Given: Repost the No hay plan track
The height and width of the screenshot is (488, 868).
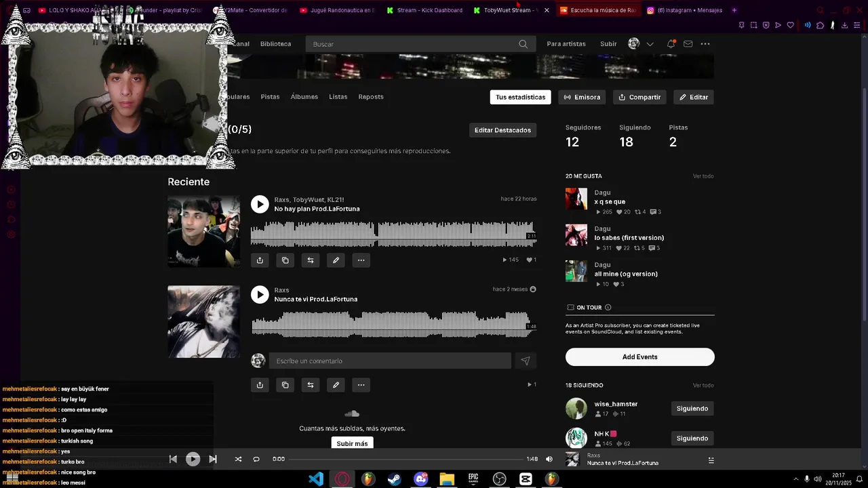Looking at the screenshot, I should tap(311, 260).
